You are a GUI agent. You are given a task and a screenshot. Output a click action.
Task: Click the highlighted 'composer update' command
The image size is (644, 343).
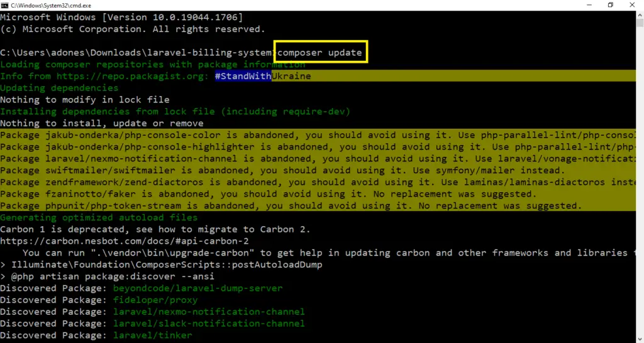(x=320, y=53)
